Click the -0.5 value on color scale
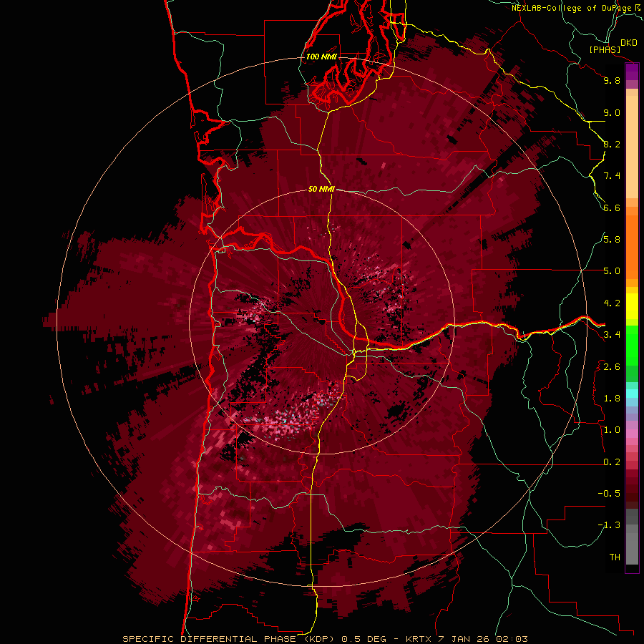This screenshot has height=644, width=644. (x=609, y=493)
